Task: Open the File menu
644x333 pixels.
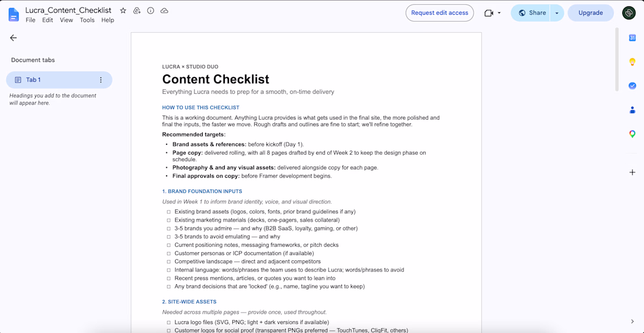Action: click(30, 20)
